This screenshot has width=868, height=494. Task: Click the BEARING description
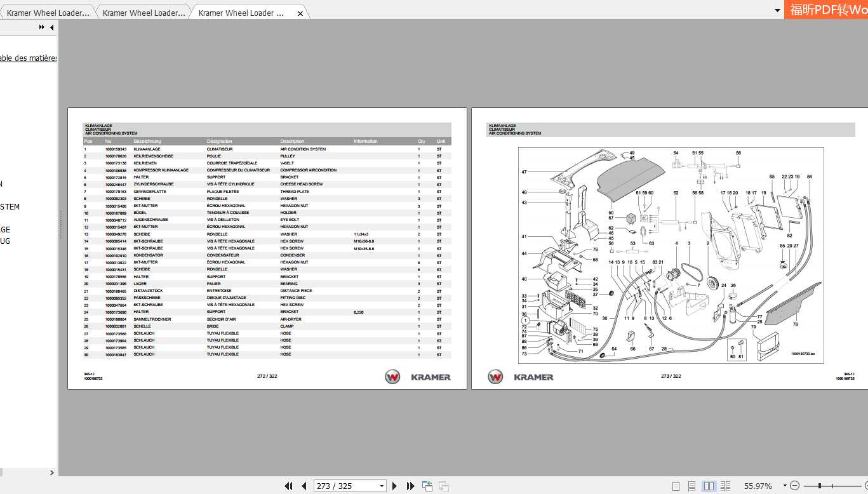[289, 284]
